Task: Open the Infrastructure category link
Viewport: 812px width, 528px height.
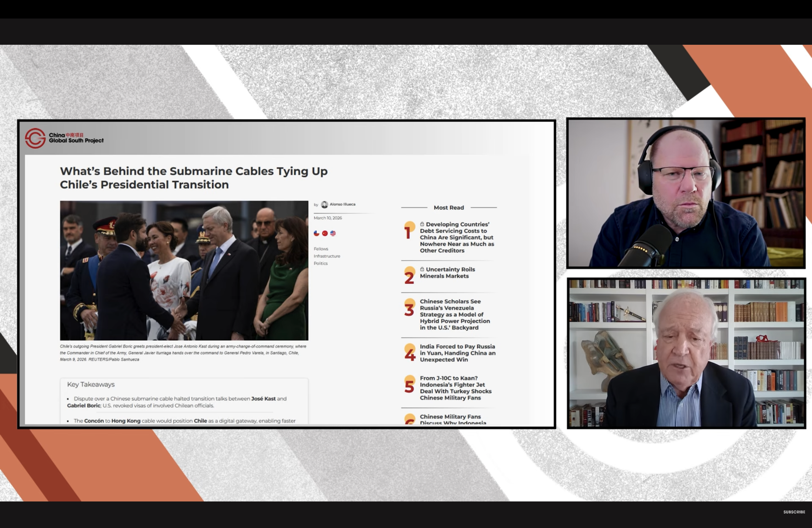Action: [327, 256]
